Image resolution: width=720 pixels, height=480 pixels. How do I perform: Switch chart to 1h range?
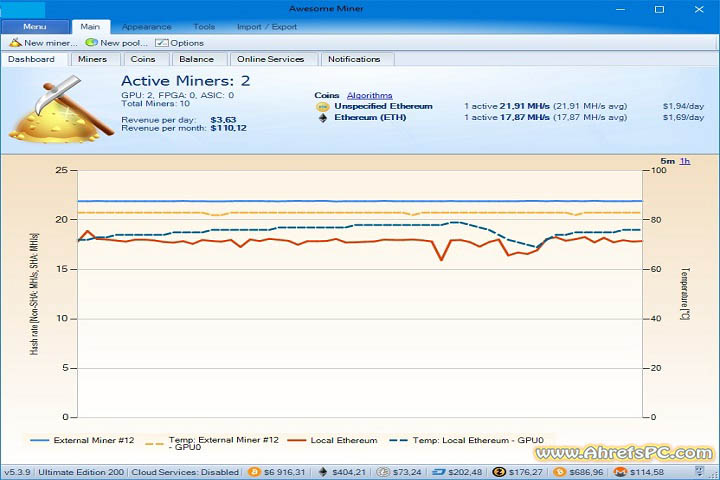tap(685, 161)
